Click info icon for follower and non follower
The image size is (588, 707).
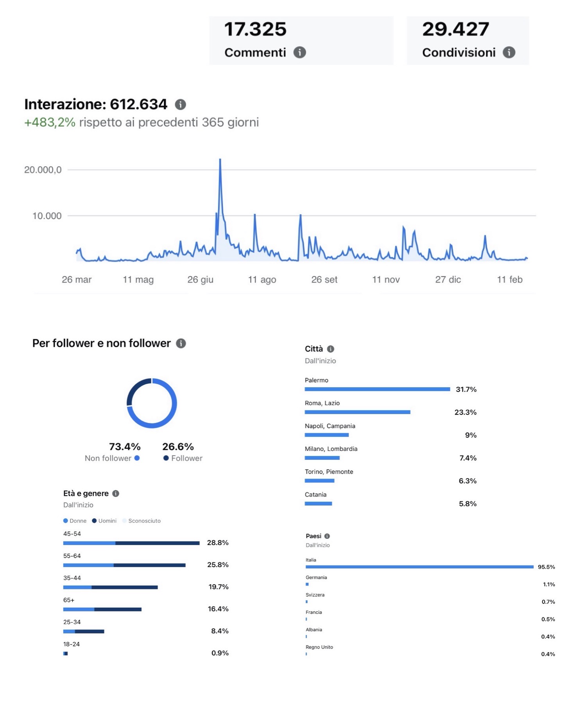point(181,343)
